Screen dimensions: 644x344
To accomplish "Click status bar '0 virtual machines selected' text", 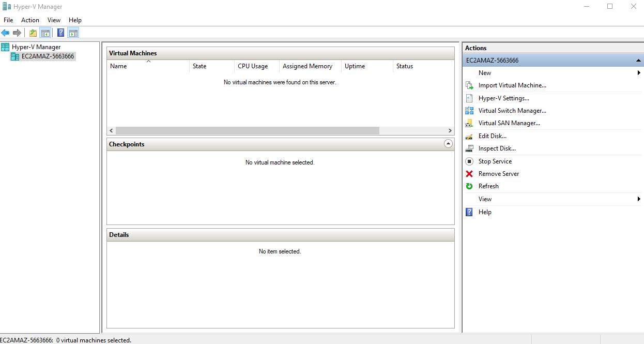I will 94,340.
